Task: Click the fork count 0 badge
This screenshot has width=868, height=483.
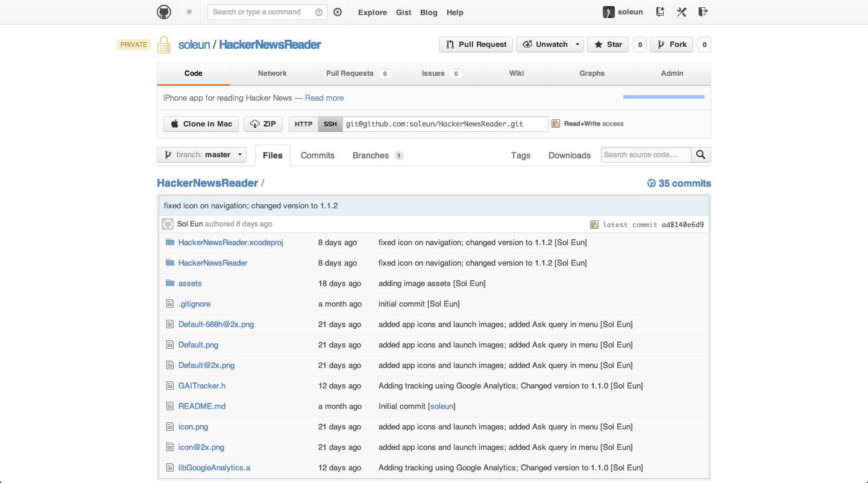Action: pos(704,45)
